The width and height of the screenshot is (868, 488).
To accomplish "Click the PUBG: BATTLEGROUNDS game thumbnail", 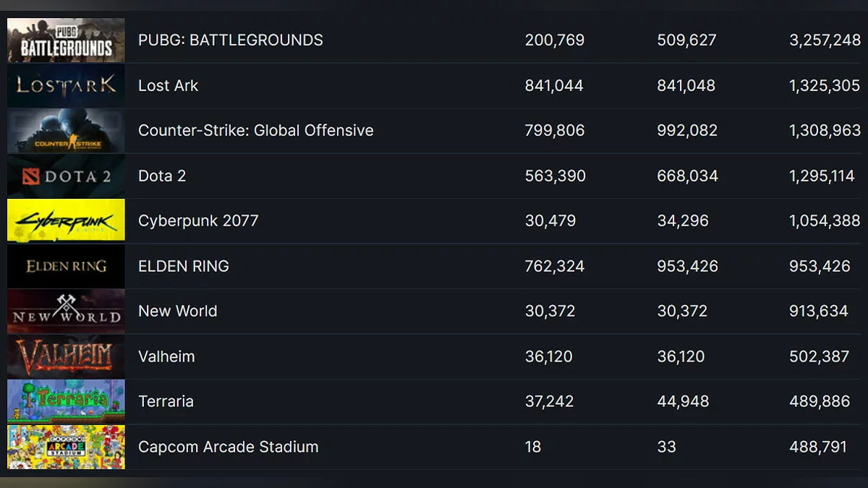I will pos(66,40).
